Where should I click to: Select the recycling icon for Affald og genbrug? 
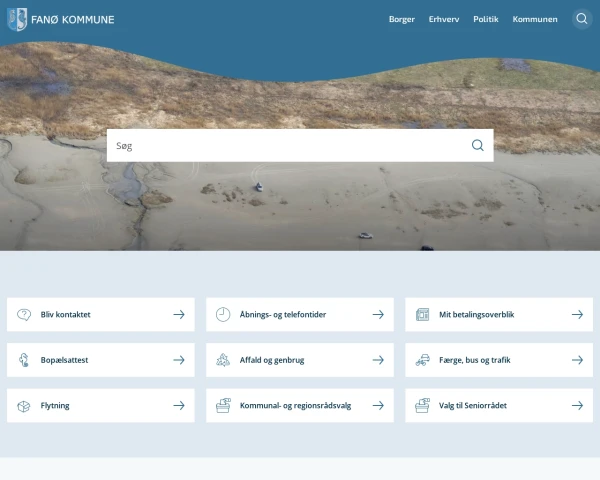223,360
